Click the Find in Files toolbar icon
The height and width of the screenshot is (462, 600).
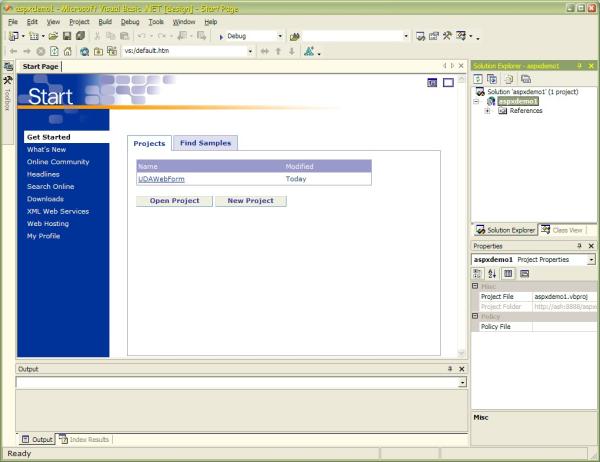pyautogui.click(x=294, y=36)
